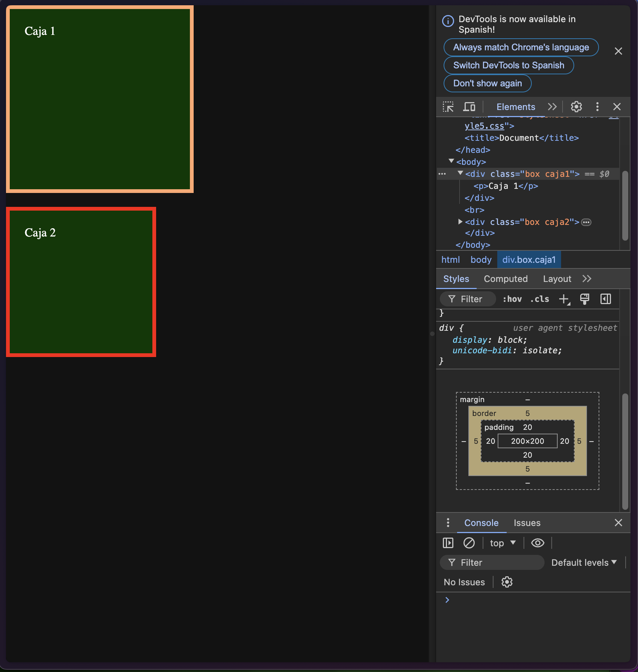Click the Caja 1 text in the page

pos(40,31)
